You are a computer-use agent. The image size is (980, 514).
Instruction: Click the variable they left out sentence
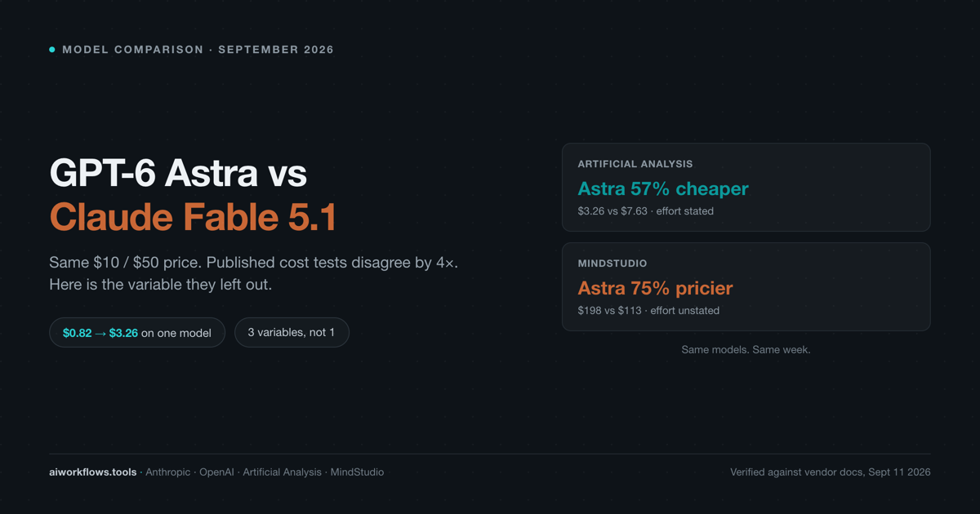coord(160,285)
